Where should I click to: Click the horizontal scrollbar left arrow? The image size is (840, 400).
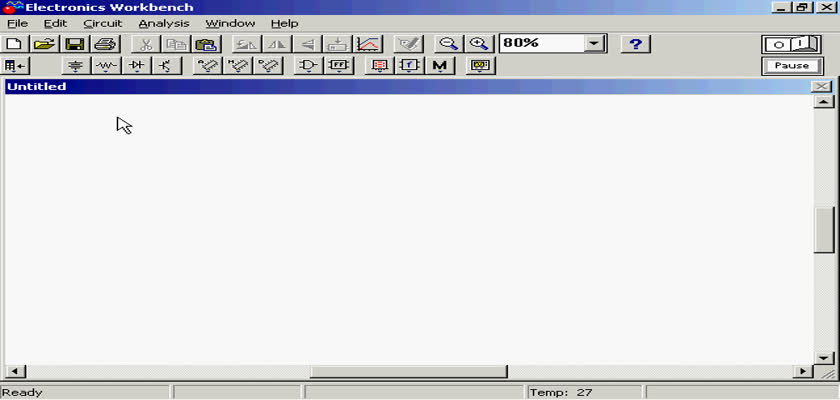(15, 371)
